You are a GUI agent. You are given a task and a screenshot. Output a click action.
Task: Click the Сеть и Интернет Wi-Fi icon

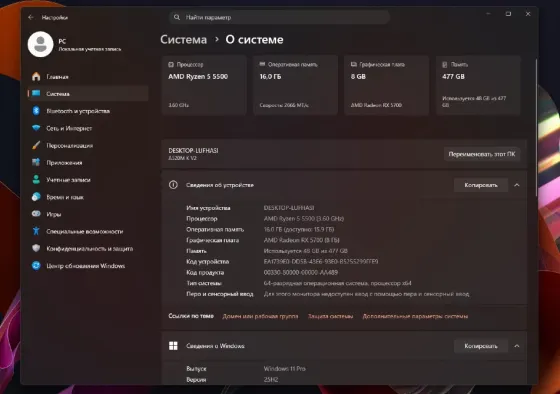(x=36, y=128)
